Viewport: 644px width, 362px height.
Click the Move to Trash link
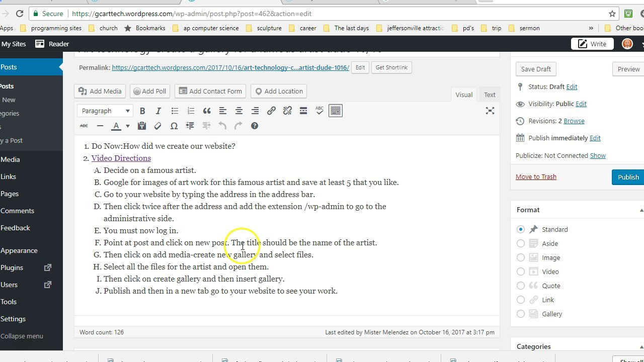536,176
